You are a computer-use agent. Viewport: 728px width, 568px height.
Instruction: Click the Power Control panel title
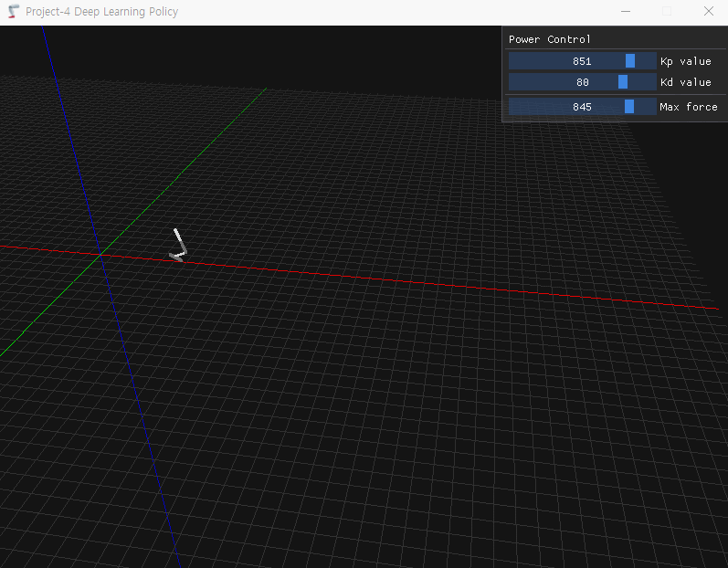coord(549,39)
